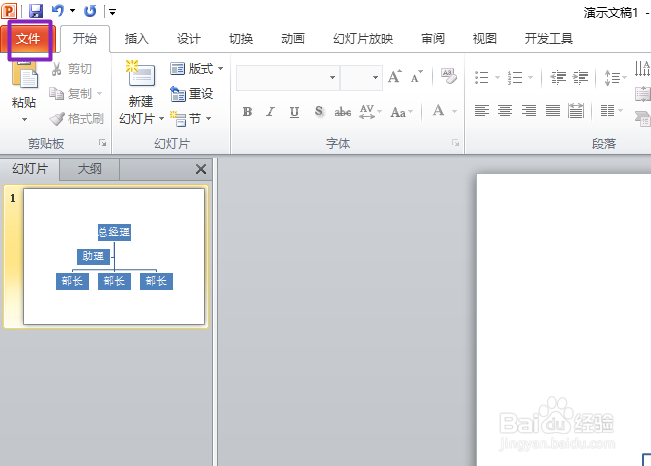Toggle text Shadow formatting
The image size is (651, 466).
pos(318,111)
